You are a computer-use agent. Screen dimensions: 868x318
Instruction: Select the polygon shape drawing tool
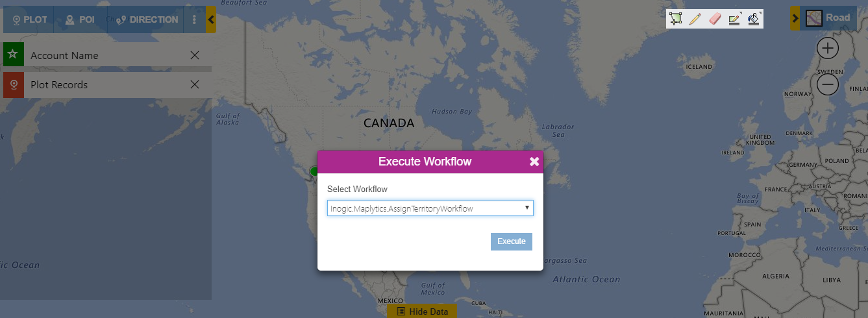click(x=676, y=19)
